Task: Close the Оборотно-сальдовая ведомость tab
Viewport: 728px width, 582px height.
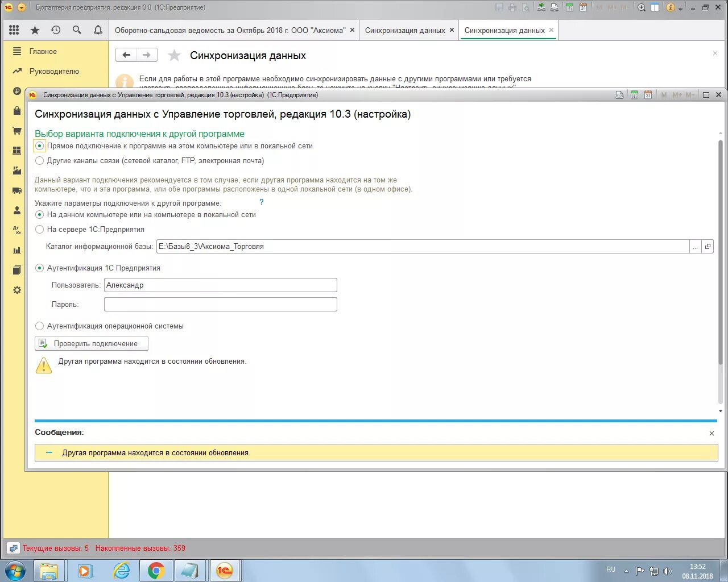Action: click(x=353, y=30)
